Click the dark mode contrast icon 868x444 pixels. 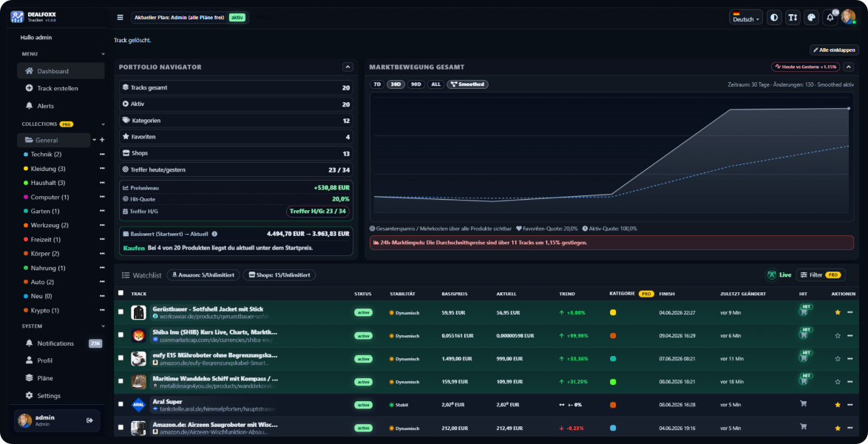pyautogui.click(x=773, y=16)
